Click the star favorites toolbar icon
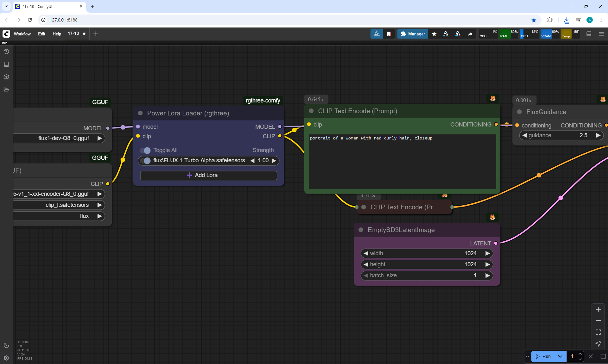Image resolution: width=608 pixels, height=364 pixels. 434,34
